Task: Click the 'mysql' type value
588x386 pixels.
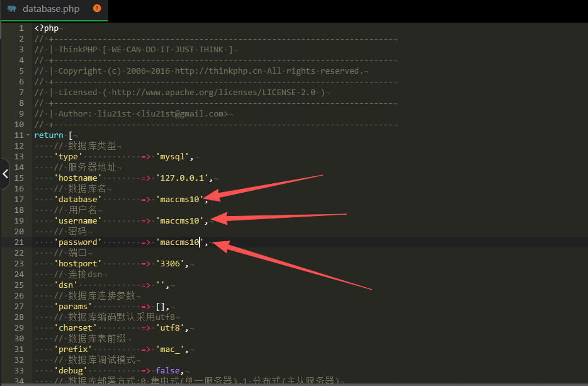Action: [174, 157]
